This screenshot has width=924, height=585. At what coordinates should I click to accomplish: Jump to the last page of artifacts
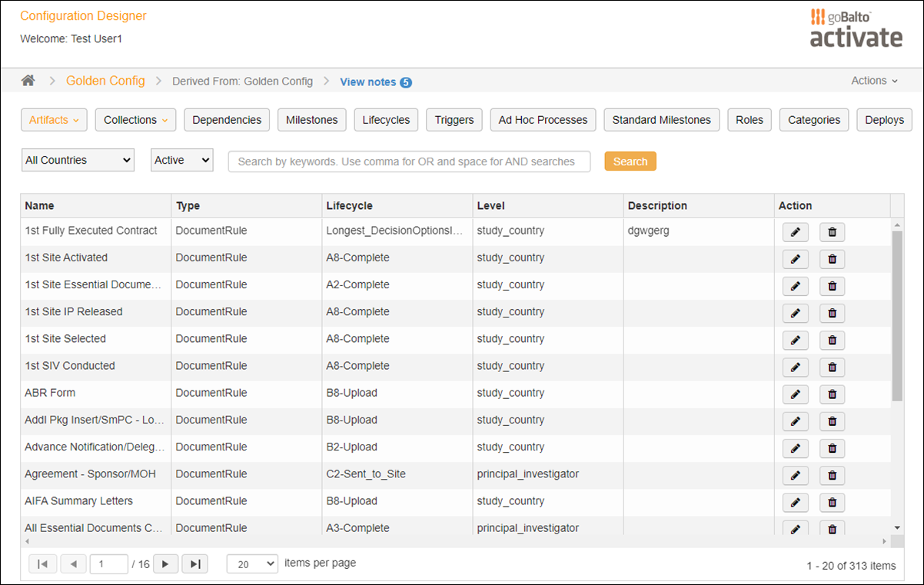[x=194, y=563]
